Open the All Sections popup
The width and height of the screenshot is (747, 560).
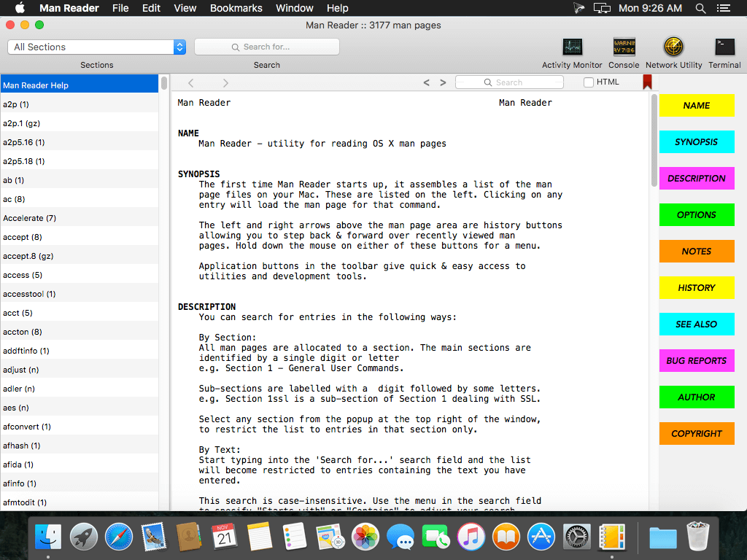pos(97,47)
